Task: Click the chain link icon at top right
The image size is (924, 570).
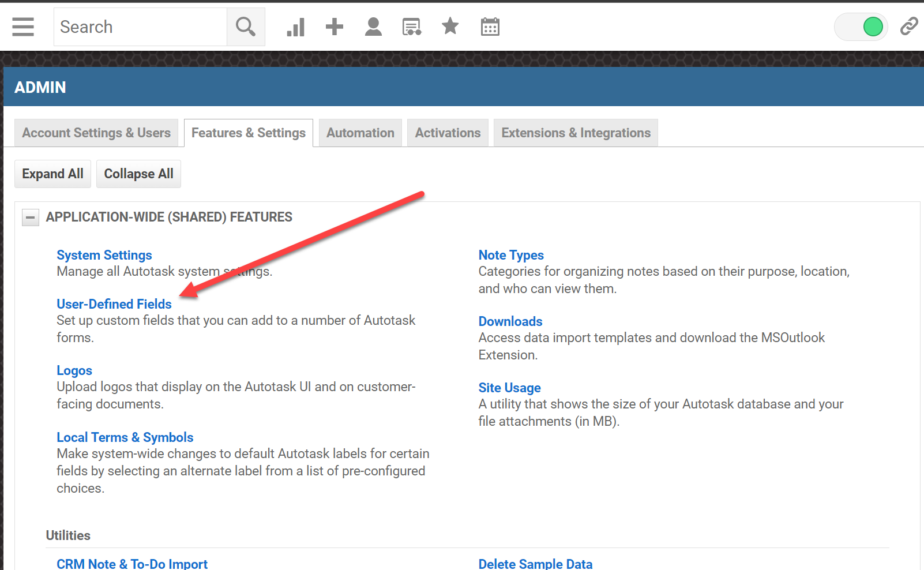Action: tap(909, 27)
